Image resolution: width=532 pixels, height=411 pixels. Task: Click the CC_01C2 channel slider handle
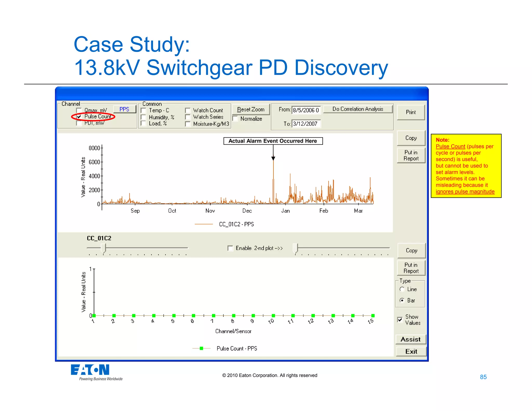tap(103, 248)
